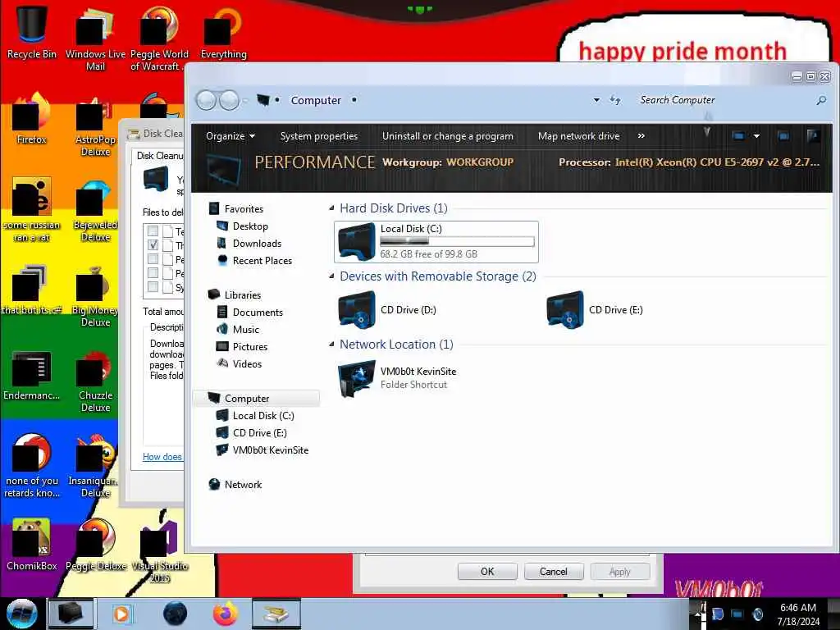Select the Chuzzle Deluxe desktop icon
This screenshot has height=630, width=840.
(95, 381)
